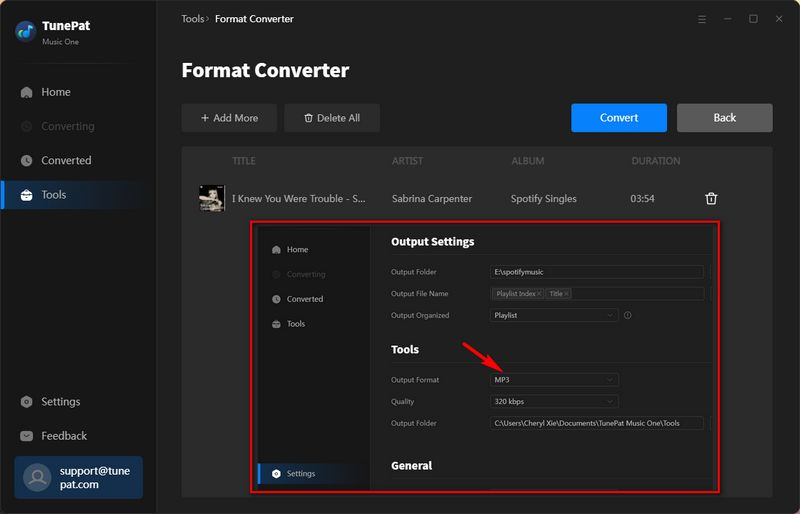Open the Feedback page
This screenshot has height=514, width=800.
point(64,436)
